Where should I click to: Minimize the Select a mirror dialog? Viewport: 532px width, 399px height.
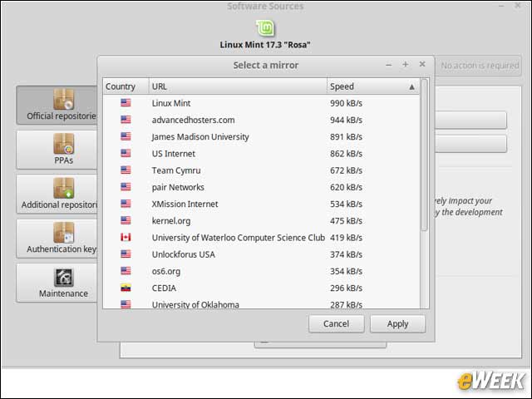tap(389, 65)
